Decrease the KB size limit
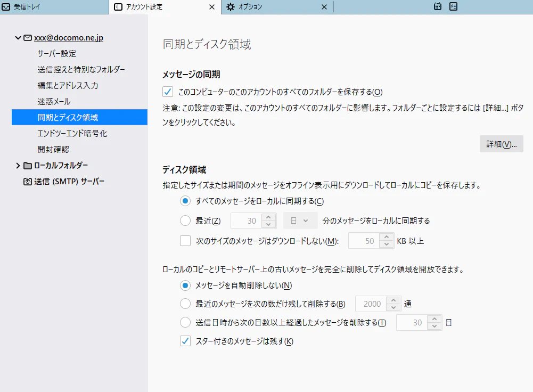Screen dimensions: 533x392 pos(387,244)
